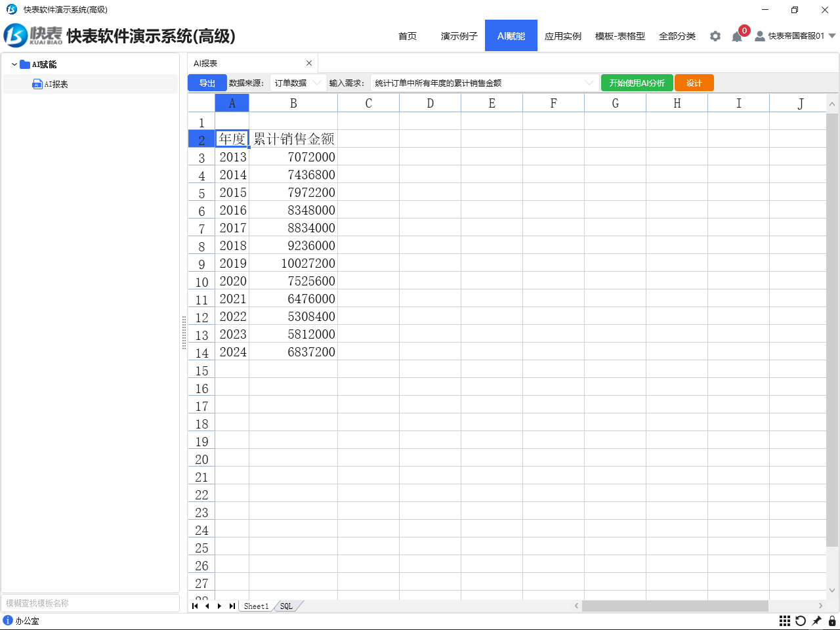Click cell 2024

[x=232, y=352]
